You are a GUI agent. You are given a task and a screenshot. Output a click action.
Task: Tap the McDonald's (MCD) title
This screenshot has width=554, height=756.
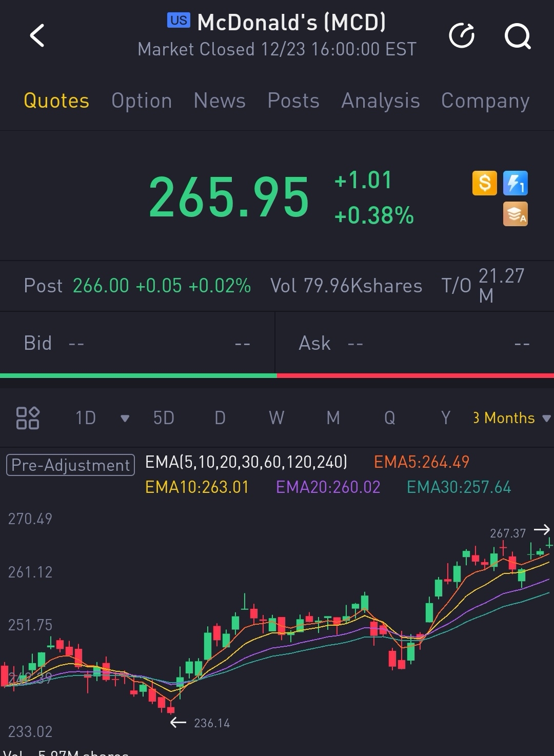(291, 23)
